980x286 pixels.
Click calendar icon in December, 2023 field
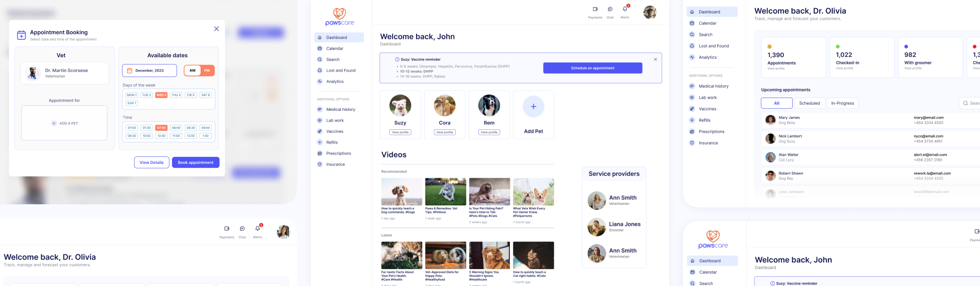pyautogui.click(x=130, y=70)
